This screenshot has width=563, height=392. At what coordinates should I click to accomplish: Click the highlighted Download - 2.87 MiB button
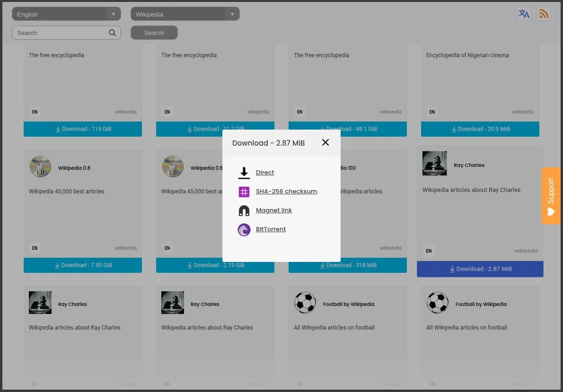point(480,269)
